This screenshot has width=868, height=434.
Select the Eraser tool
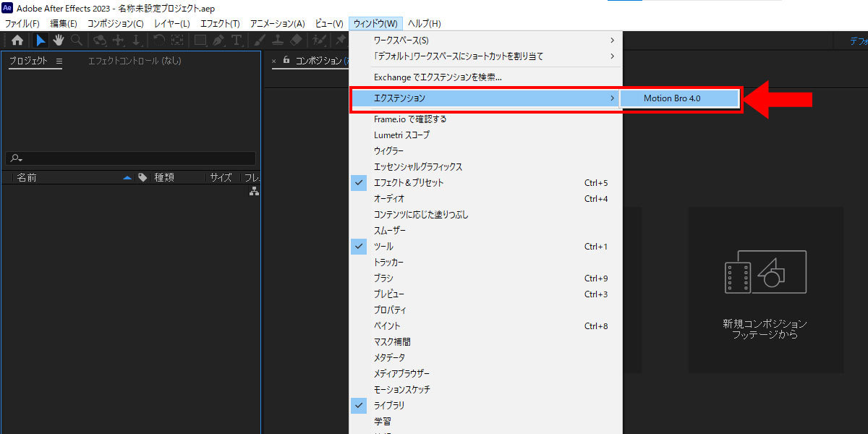[296, 41]
